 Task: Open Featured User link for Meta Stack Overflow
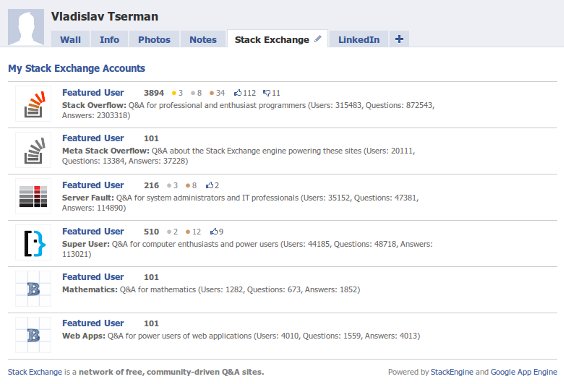click(x=93, y=138)
